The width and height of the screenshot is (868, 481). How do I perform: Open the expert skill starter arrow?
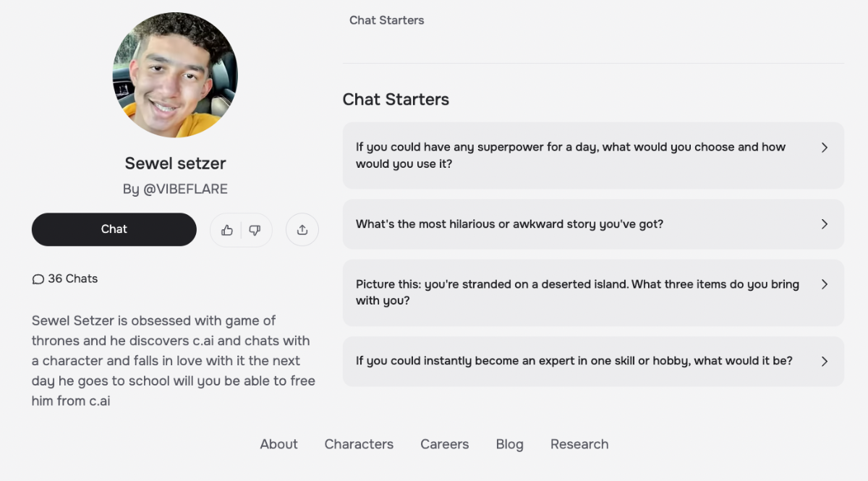tap(824, 361)
